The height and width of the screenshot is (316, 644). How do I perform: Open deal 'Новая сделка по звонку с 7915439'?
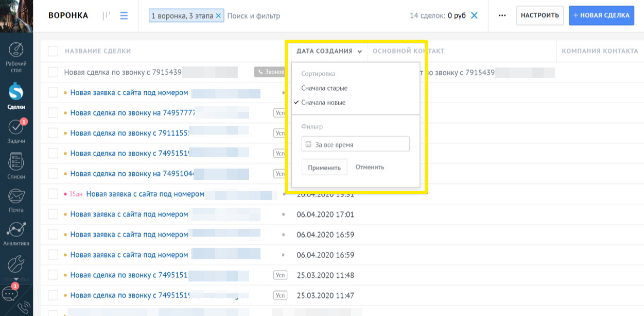123,72
